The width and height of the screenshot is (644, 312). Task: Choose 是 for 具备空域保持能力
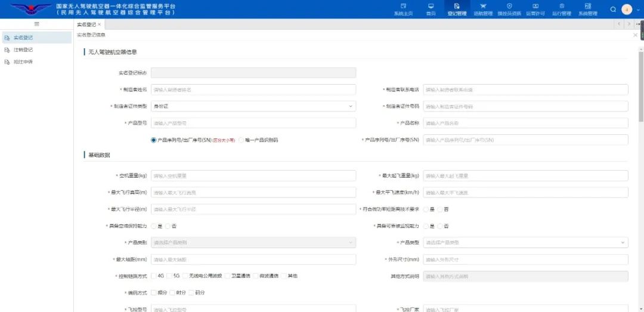coord(154,226)
